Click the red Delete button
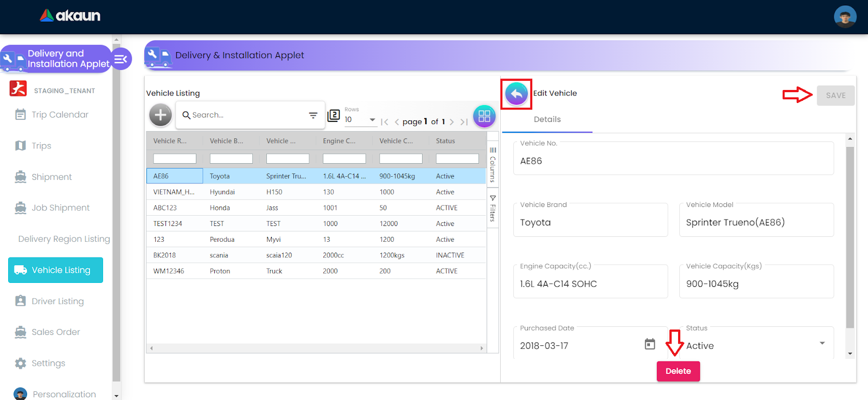 pos(678,371)
